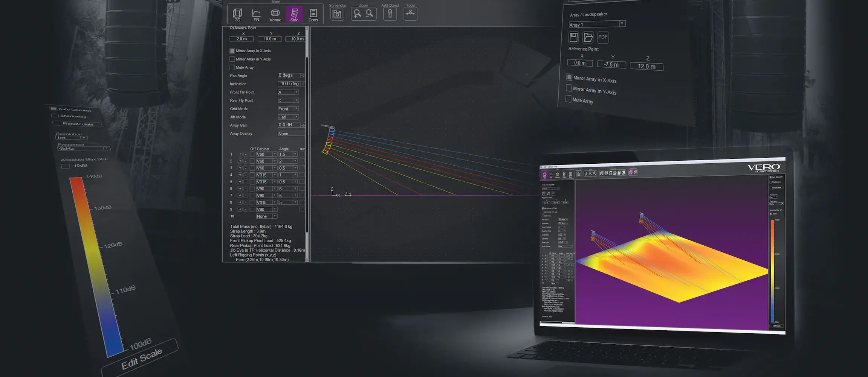
Task: Select the Venue view tab
Action: coord(275,14)
